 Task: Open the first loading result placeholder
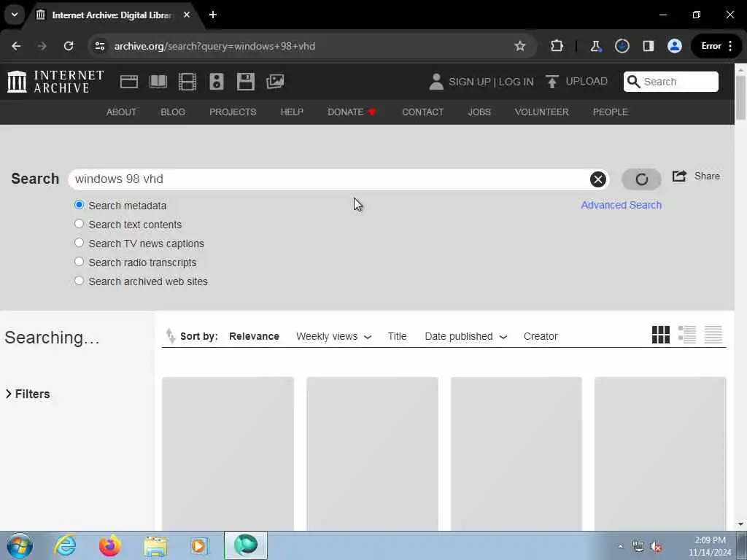coord(228,454)
